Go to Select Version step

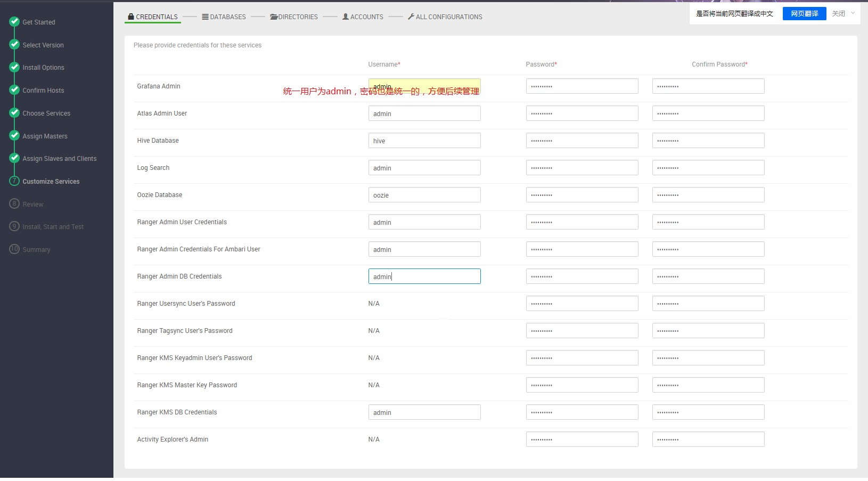click(43, 45)
